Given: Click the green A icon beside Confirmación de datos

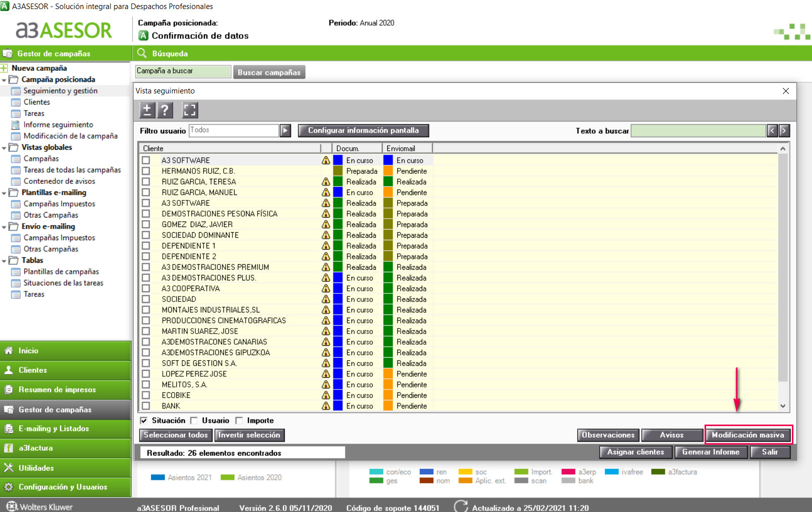Looking at the screenshot, I should click(x=144, y=36).
